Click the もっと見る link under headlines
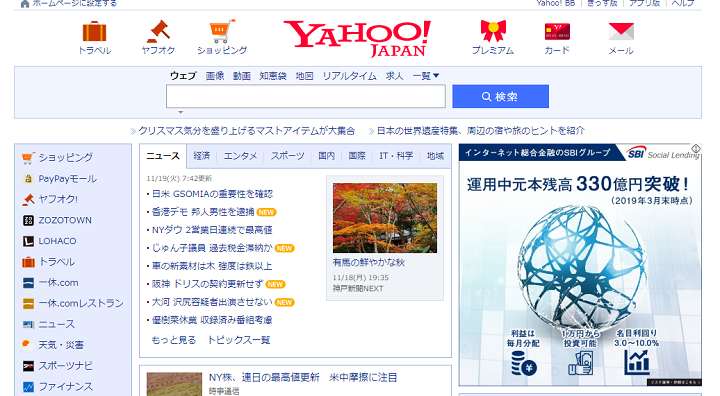This screenshot has height=396, width=720. click(174, 340)
